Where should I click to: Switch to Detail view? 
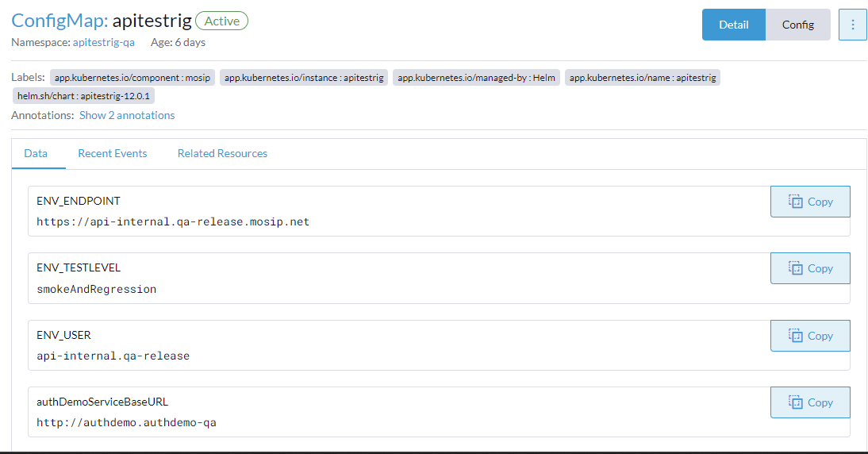point(733,25)
